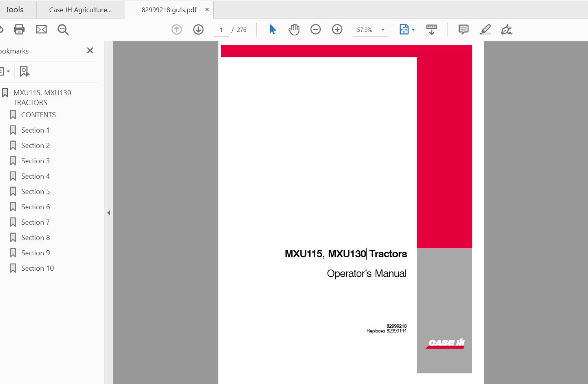Click bookmark icon beside CONTENTS
This screenshot has height=384, width=588.
[13, 115]
